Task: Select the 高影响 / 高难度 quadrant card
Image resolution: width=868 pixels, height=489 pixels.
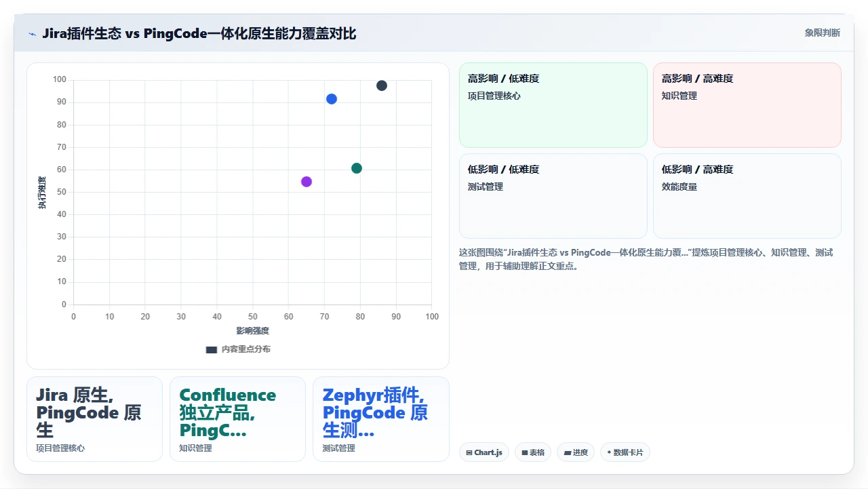Action: click(x=747, y=105)
